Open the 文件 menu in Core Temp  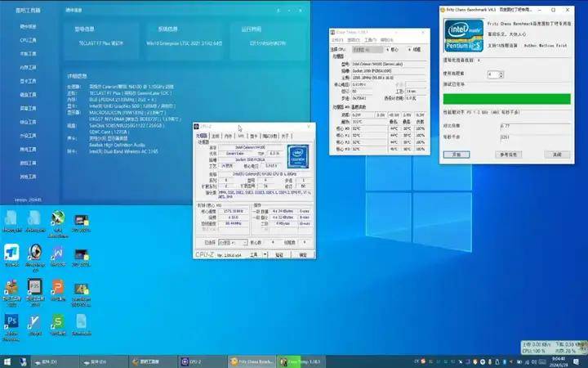click(x=337, y=40)
